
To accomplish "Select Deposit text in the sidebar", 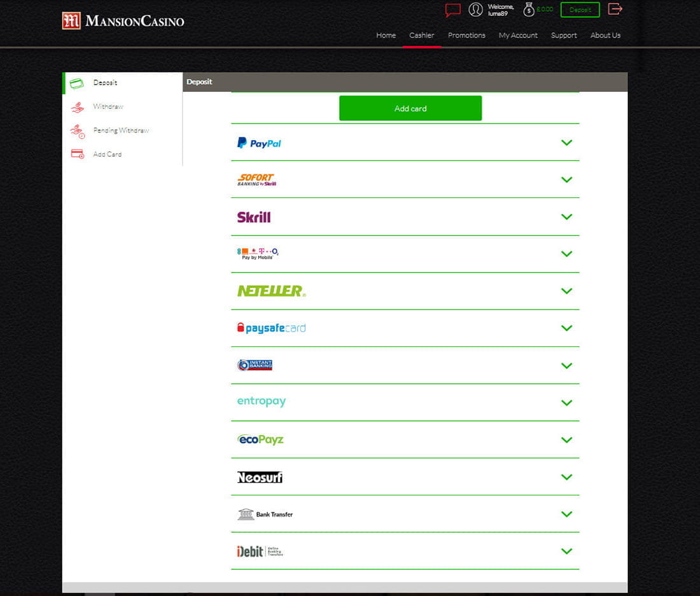I will [106, 83].
